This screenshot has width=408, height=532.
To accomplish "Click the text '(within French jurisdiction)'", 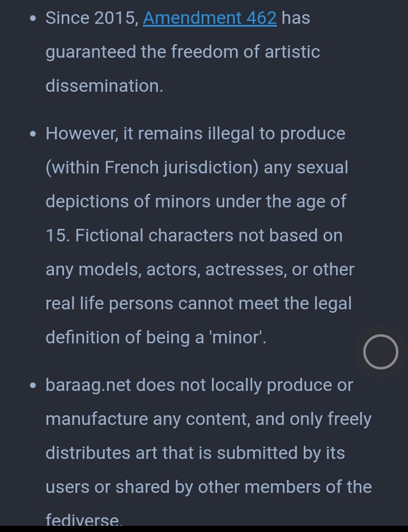I will [152, 168].
